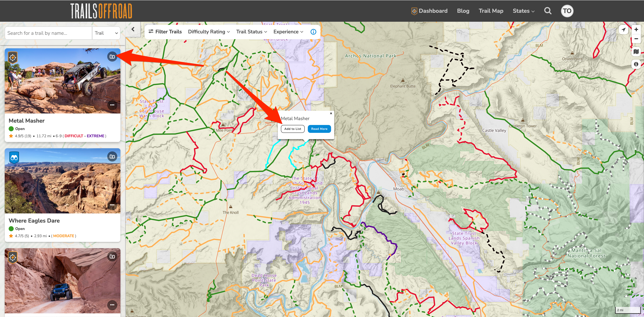This screenshot has width=644, height=317.
Task: Expand the Trail Status dropdown
Action: pos(252,32)
